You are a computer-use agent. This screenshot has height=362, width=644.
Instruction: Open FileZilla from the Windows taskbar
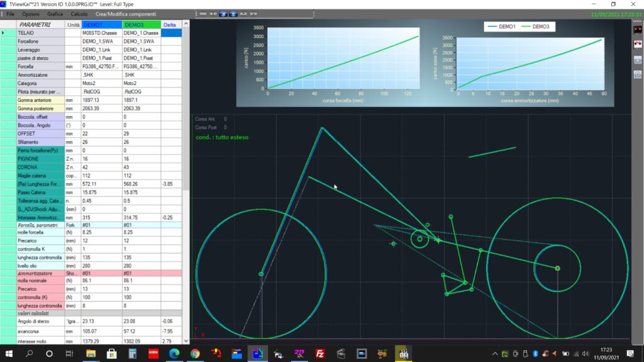coord(320,354)
